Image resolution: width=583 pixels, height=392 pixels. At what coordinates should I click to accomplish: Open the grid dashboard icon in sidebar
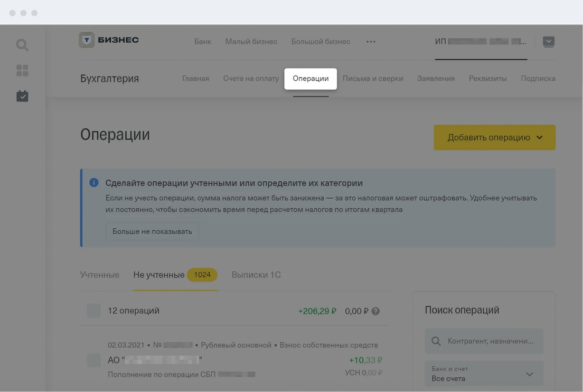22,71
